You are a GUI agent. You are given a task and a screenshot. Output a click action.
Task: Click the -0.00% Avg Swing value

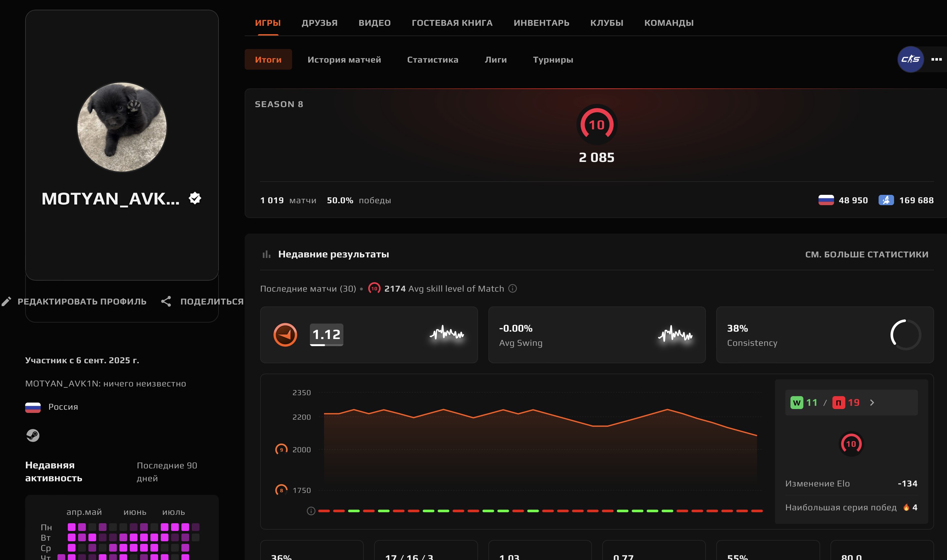[515, 328]
